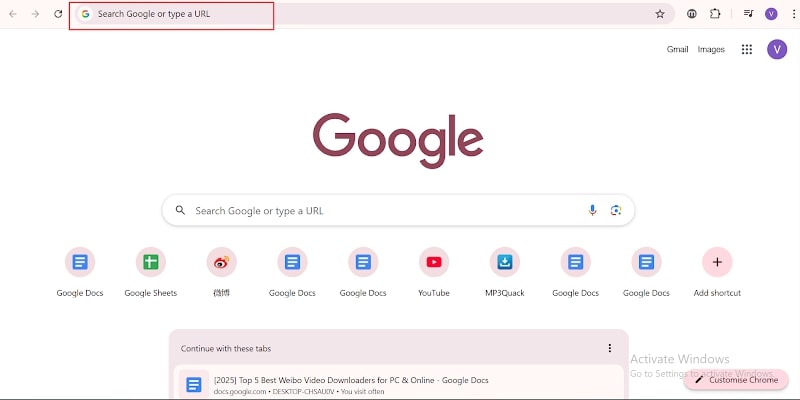The width and height of the screenshot is (800, 400).
Task: Open the round extension icon beside Extensions
Action: (x=692, y=14)
